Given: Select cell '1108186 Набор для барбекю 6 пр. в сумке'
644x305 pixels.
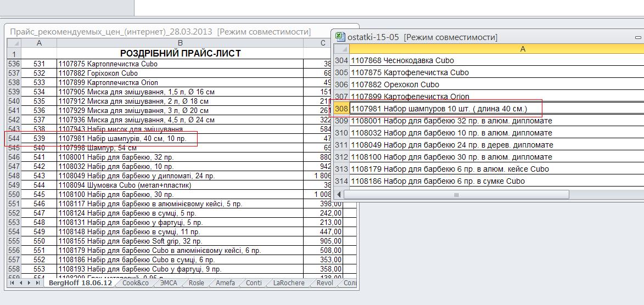Looking at the screenshot, I should point(496,181).
